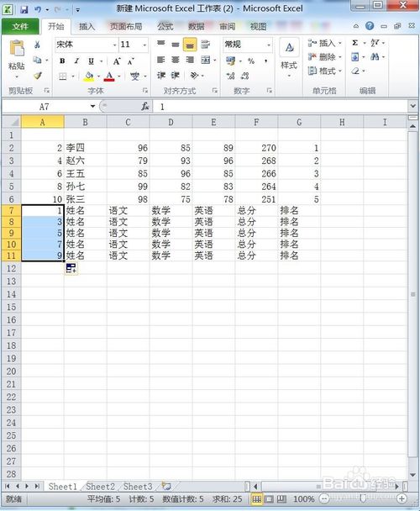This screenshot has height=511, width=420.
Task: Open the font size dropdown showing 11
Action: click(x=144, y=45)
